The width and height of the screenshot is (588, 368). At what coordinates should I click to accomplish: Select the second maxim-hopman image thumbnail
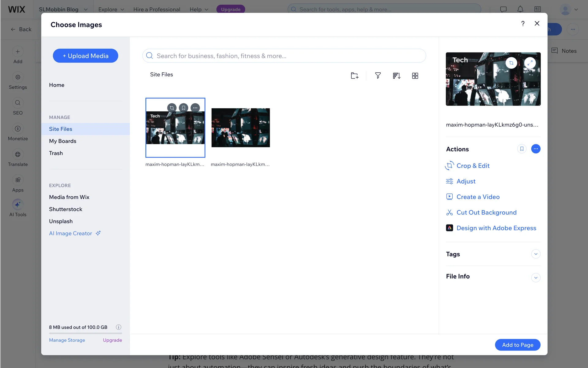240,128
